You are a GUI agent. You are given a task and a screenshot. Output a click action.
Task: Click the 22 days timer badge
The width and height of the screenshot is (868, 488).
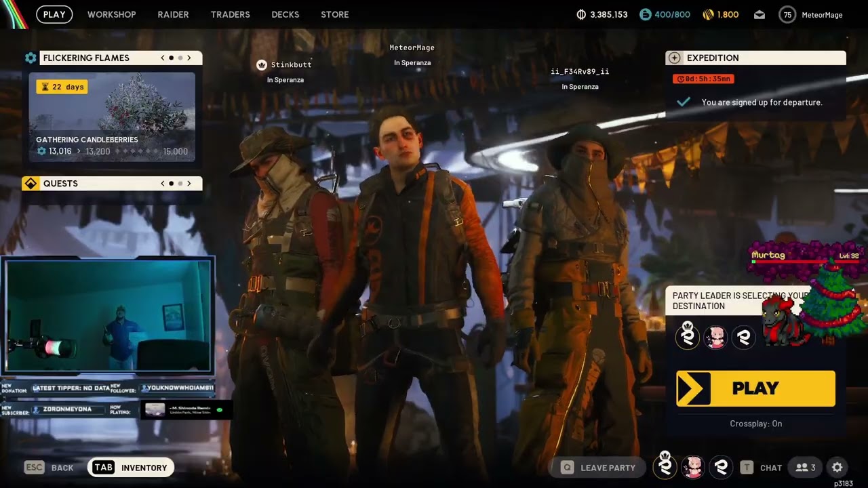pos(62,87)
